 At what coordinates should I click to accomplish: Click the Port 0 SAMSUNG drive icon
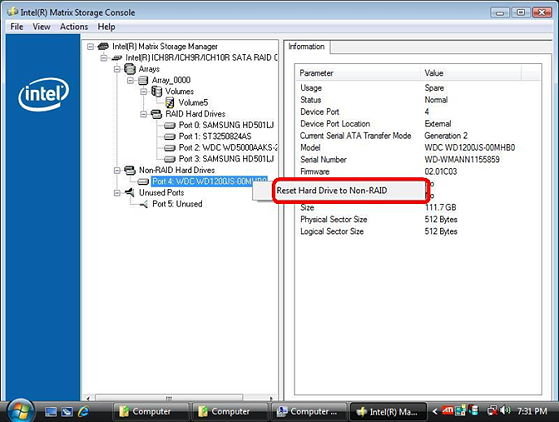click(x=170, y=125)
